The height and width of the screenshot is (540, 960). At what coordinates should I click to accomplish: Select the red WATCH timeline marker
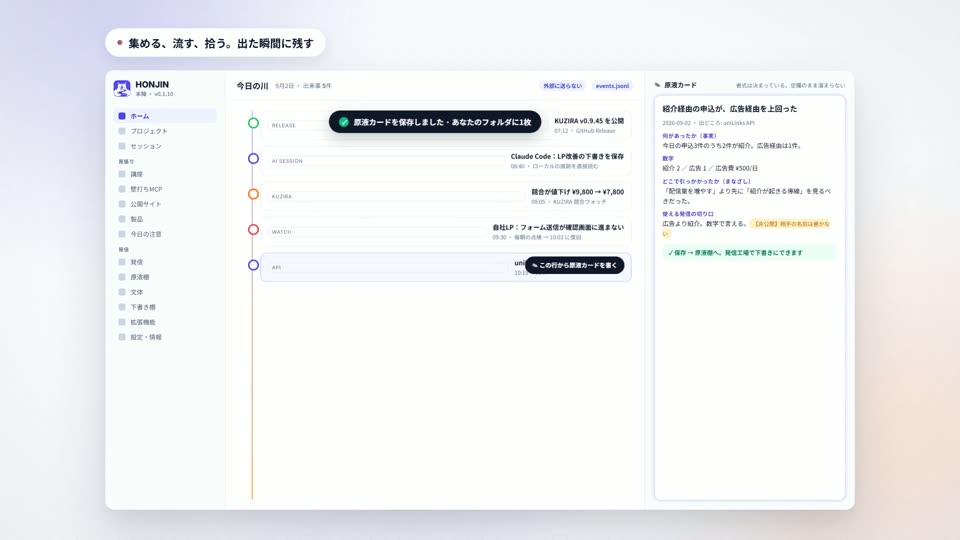[253, 230]
